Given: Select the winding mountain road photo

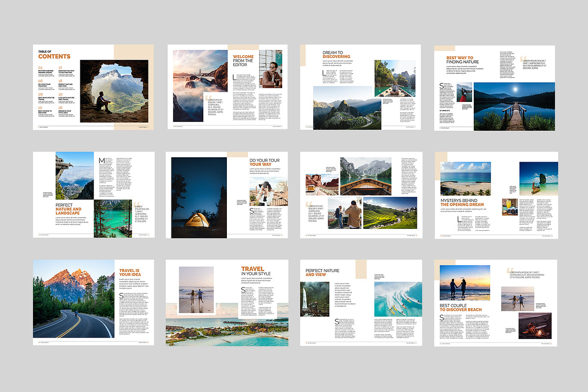Looking at the screenshot, I should point(73,299).
